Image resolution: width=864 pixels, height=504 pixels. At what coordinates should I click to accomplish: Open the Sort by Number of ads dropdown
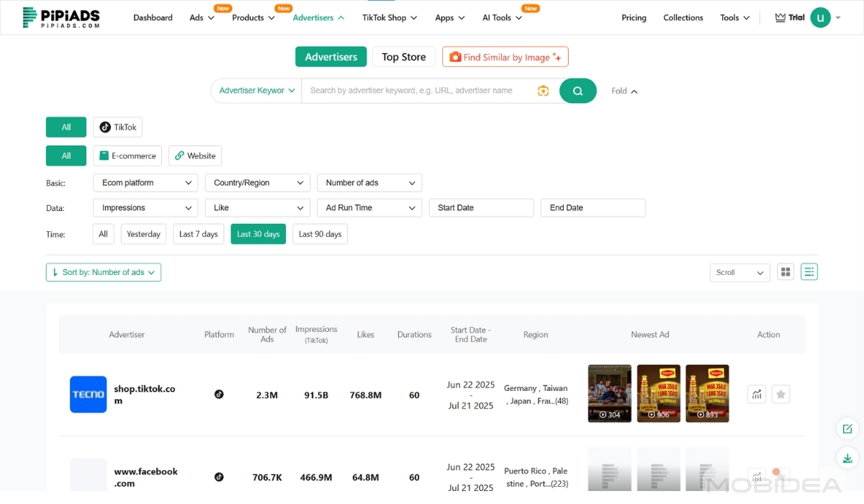[x=104, y=272]
